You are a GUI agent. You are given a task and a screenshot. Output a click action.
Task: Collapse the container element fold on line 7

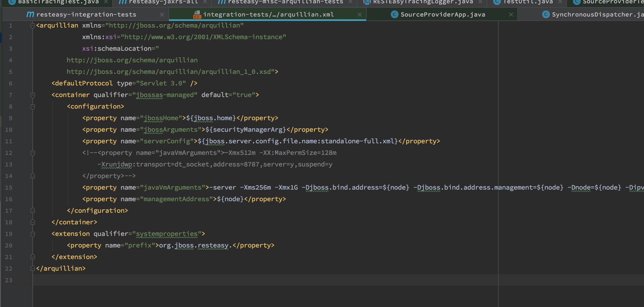click(x=32, y=95)
